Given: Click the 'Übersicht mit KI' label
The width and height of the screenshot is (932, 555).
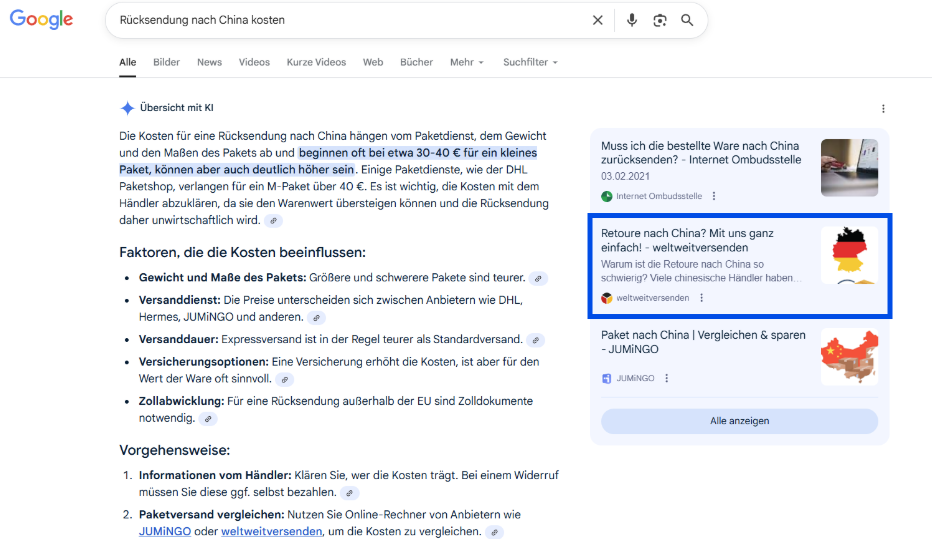Looking at the screenshot, I should coord(177,108).
